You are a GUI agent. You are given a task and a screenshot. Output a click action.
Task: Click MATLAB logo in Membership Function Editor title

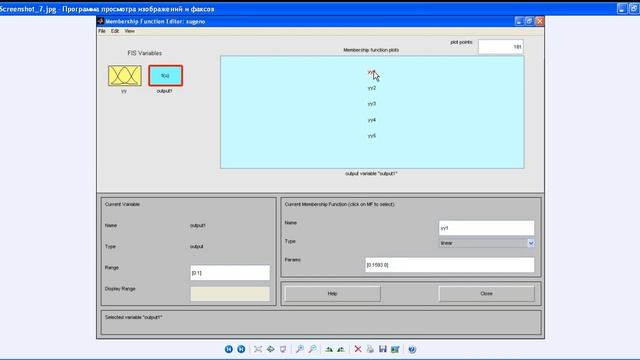101,21
